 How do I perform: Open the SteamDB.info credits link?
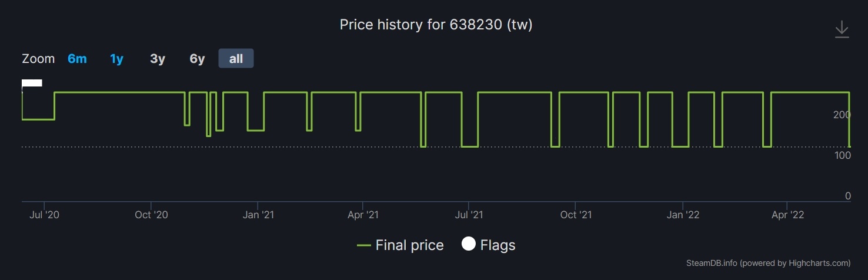[769, 263]
